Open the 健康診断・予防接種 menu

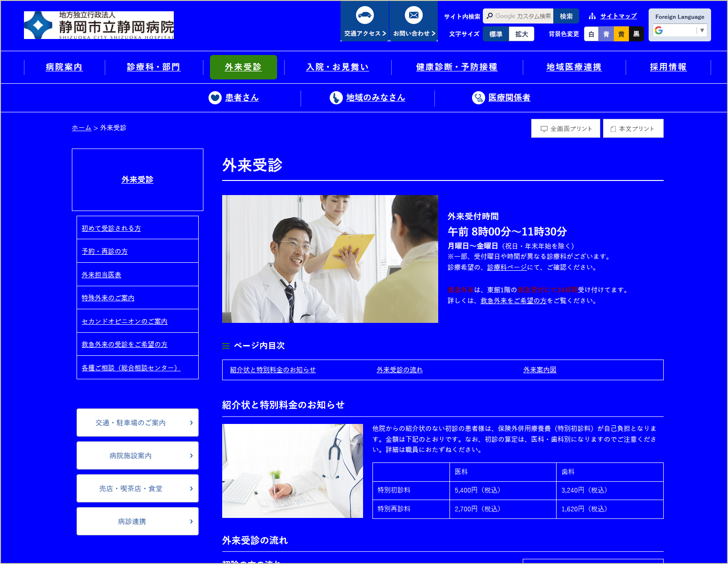[457, 67]
